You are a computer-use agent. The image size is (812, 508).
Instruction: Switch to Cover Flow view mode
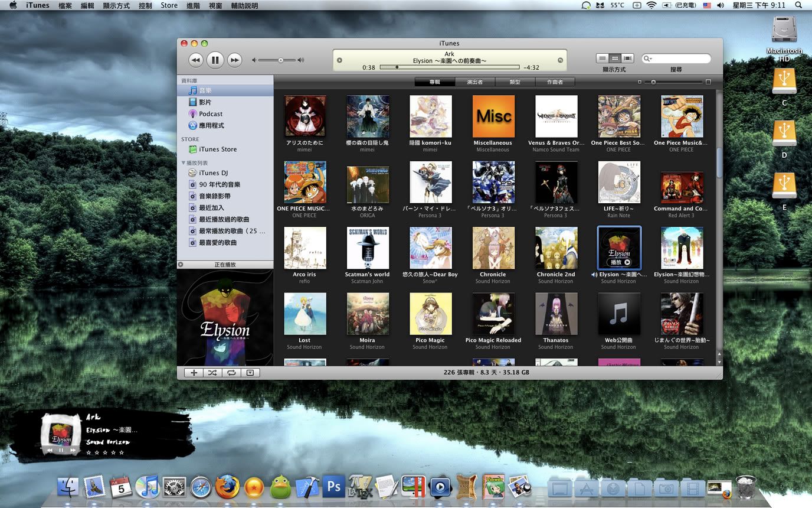tap(628, 58)
